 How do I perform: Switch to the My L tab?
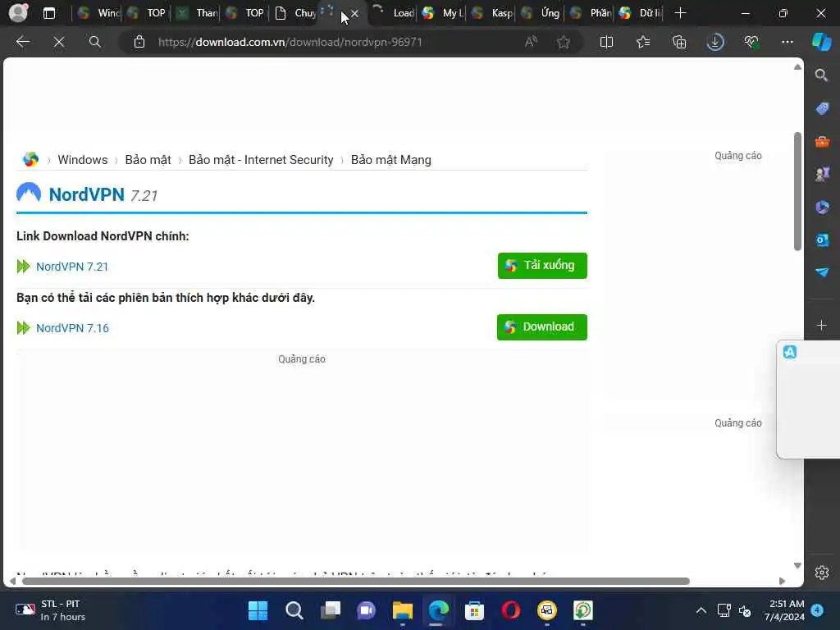tap(443, 13)
